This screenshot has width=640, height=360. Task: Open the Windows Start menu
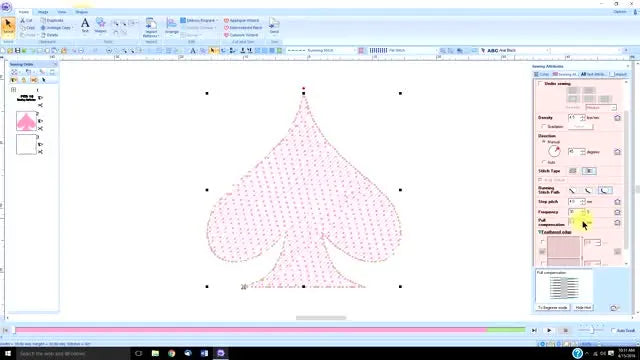pos(8,353)
